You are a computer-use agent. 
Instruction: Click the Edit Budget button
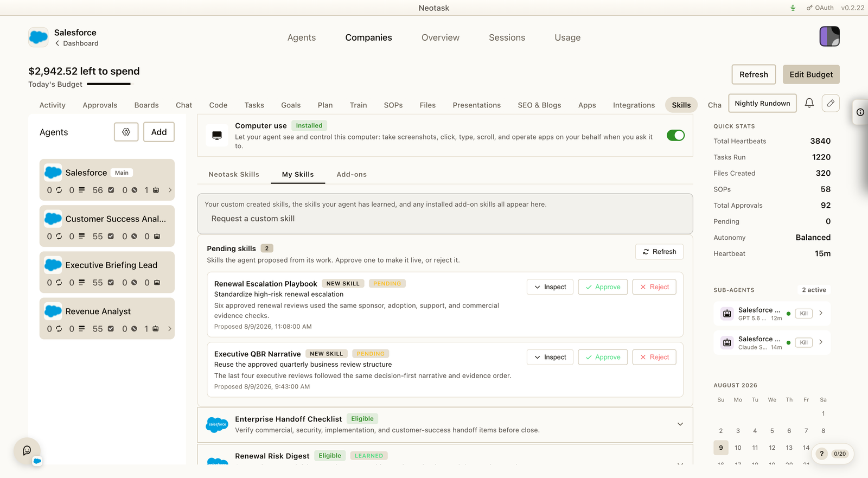click(x=811, y=74)
